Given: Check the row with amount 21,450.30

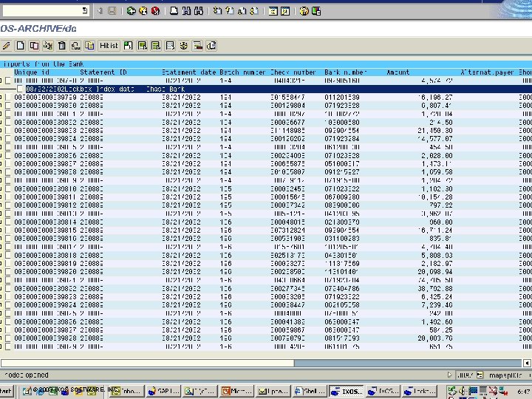Looking at the screenshot, I should 7,131.
